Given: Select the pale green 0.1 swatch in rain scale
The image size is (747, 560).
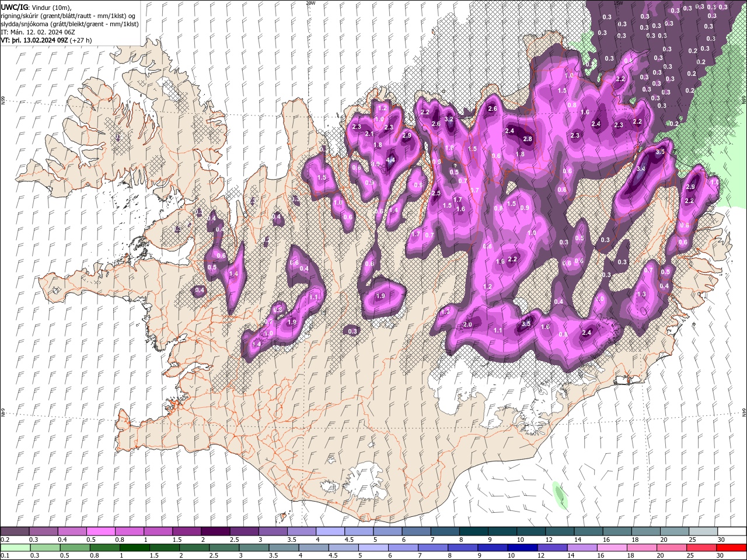Looking at the screenshot, I should tap(15, 548).
